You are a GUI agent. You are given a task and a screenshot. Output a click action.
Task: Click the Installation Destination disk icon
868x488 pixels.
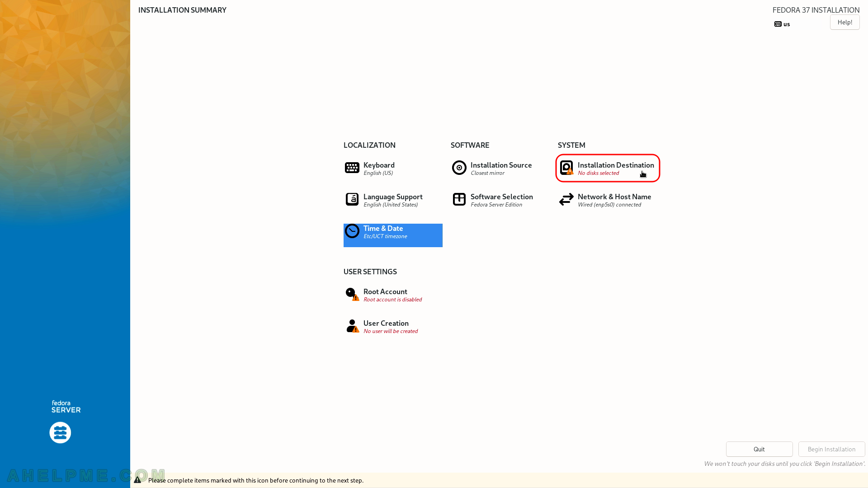[566, 168]
